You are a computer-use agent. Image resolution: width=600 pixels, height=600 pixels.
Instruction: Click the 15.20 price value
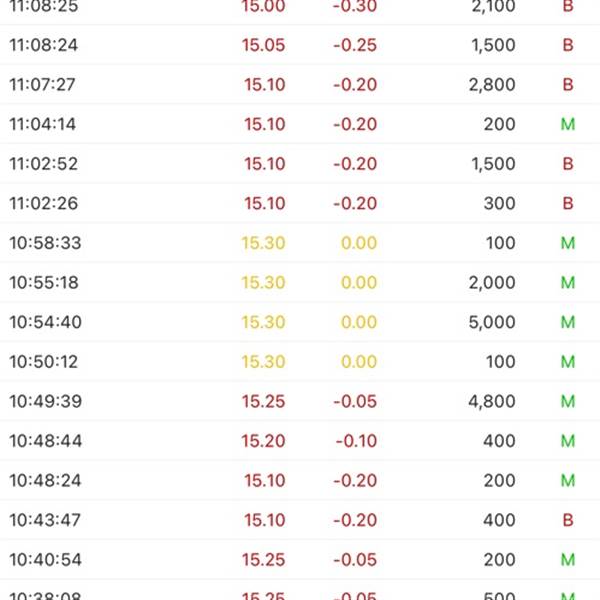point(263,441)
